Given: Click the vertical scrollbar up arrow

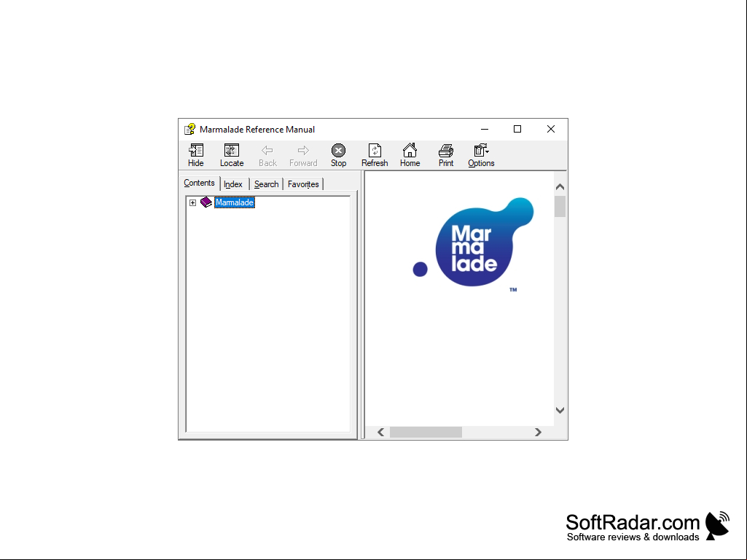Looking at the screenshot, I should (560, 186).
